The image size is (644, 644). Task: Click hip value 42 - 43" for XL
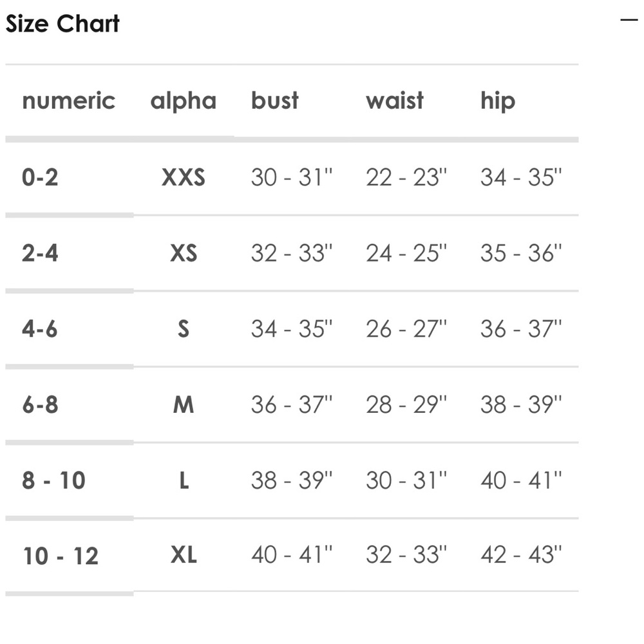(521, 554)
